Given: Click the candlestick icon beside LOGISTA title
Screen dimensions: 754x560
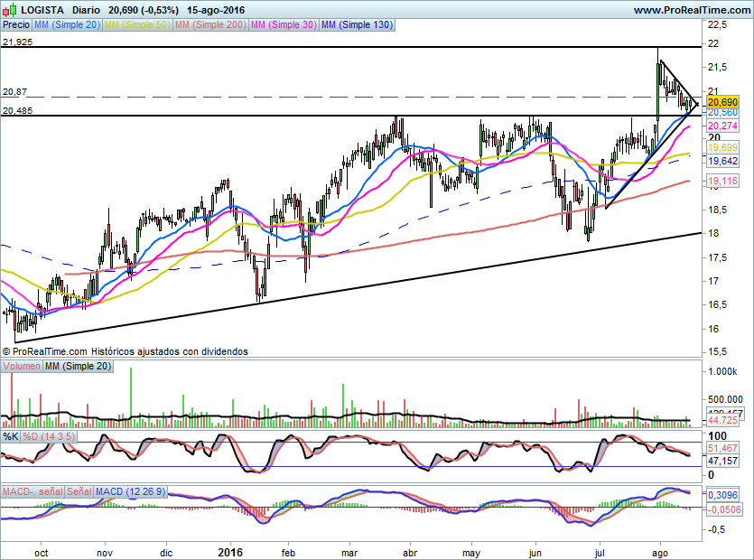Looking at the screenshot, I should click(x=10, y=9).
